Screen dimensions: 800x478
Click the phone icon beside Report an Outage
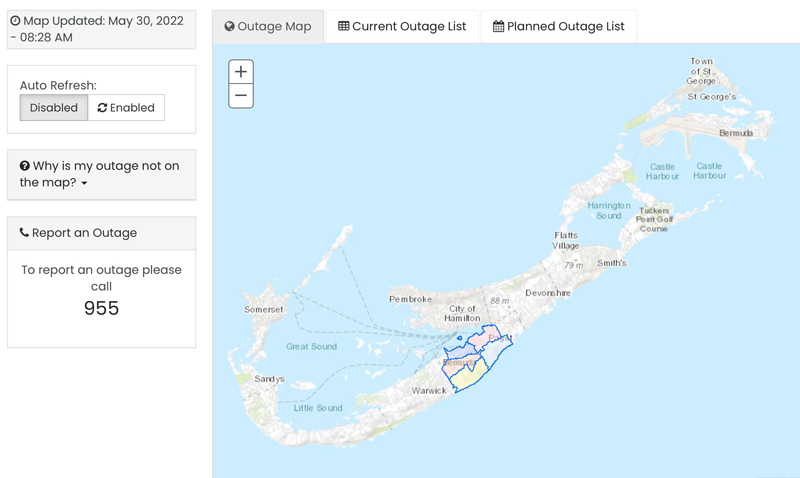24,233
